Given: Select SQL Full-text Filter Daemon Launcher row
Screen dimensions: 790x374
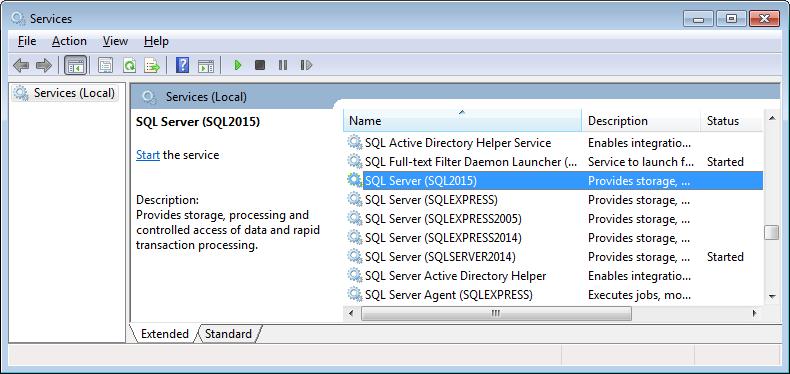Looking at the screenshot, I should click(x=554, y=162).
